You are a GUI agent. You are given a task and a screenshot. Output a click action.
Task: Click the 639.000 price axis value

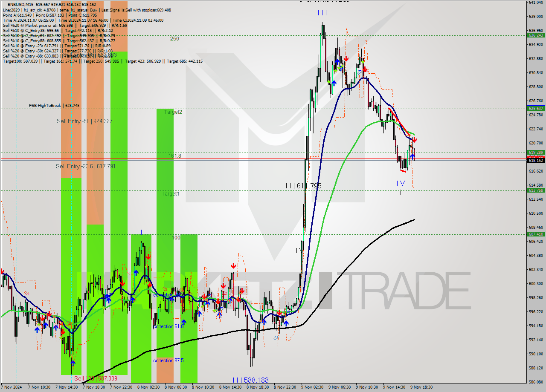(535, 17)
